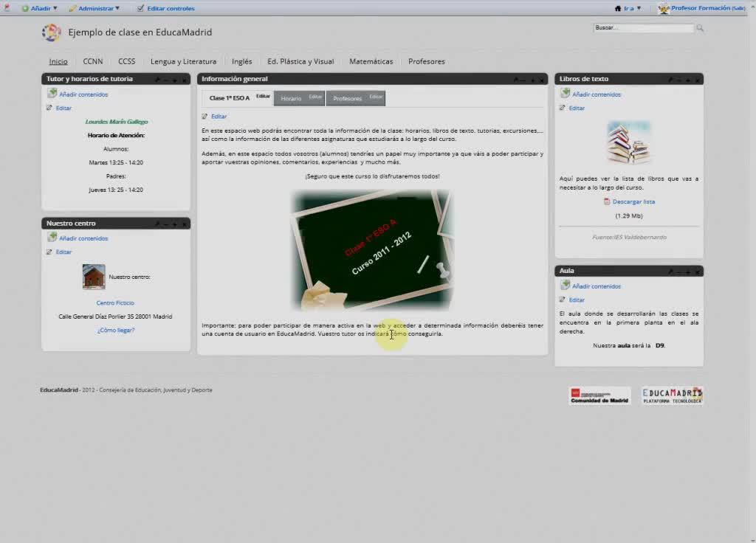Open the Lengua y Literatura tab
756x543 pixels.
tap(183, 61)
